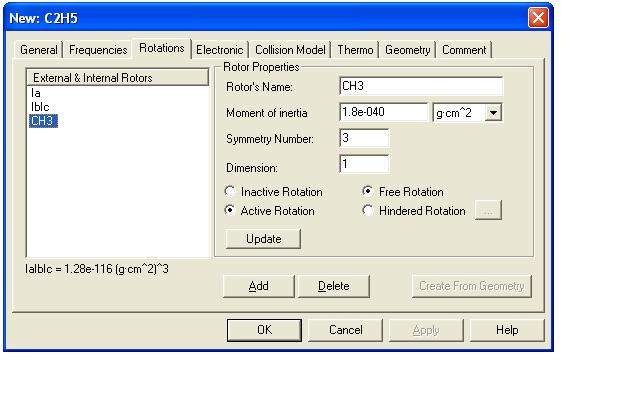Open the Geometry tab
This screenshot has width=640, height=400.
click(407, 50)
